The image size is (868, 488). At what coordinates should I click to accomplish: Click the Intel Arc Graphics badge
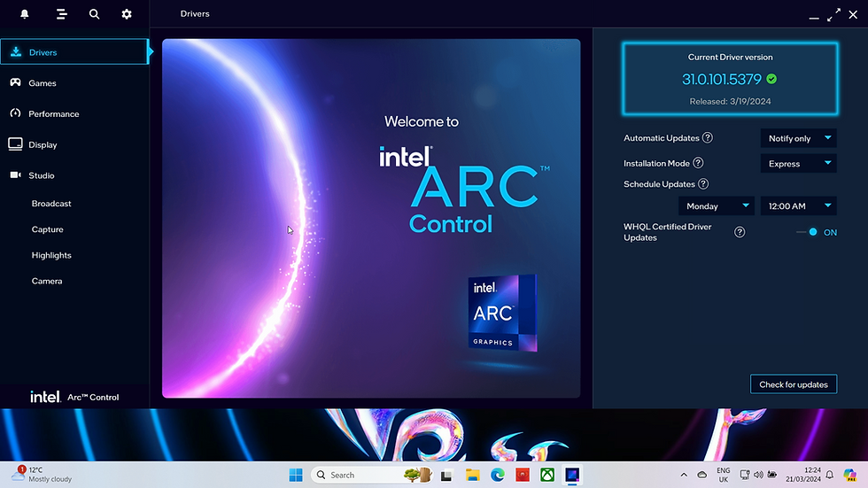tap(502, 314)
